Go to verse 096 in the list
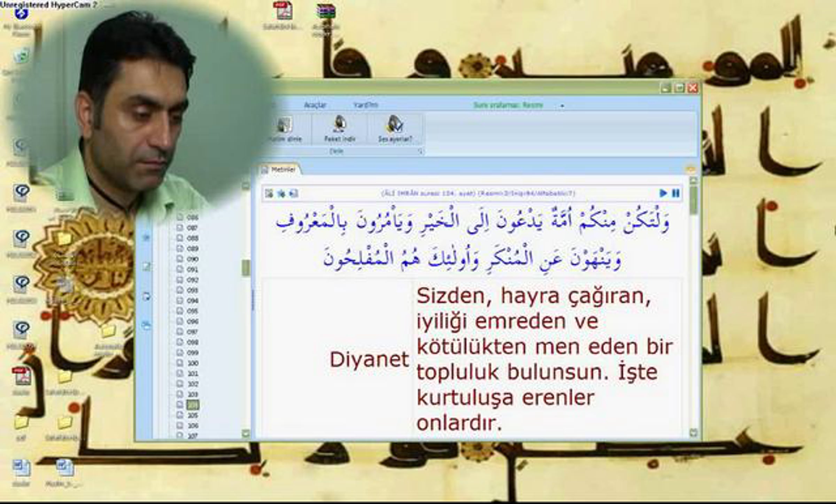This screenshot has height=504, width=836. [192, 322]
